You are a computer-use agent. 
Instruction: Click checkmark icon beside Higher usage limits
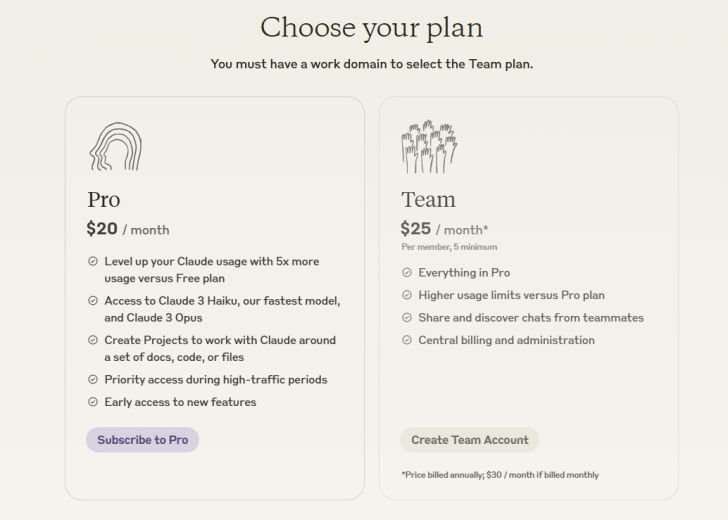407,295
